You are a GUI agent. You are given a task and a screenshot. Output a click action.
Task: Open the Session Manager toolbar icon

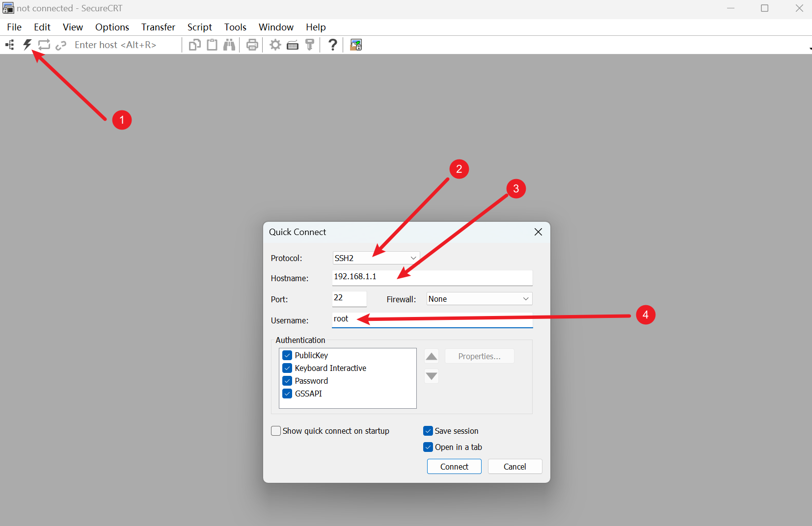[x=10, y=45]
